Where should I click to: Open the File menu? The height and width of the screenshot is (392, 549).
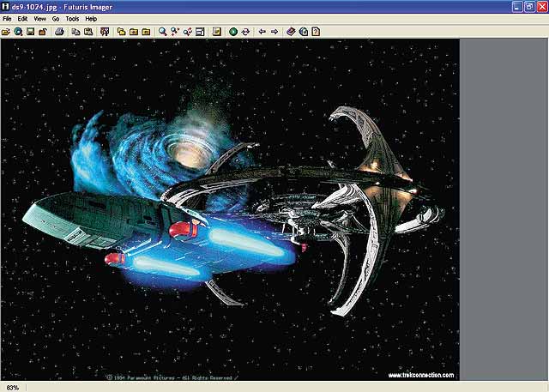(7, 19)
